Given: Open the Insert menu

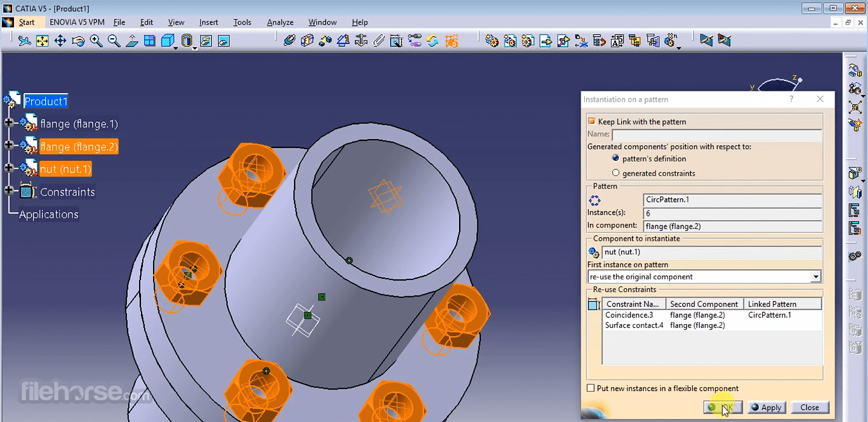Looking at the screenshot, I should pyautogui.click(x=209, y=22).
